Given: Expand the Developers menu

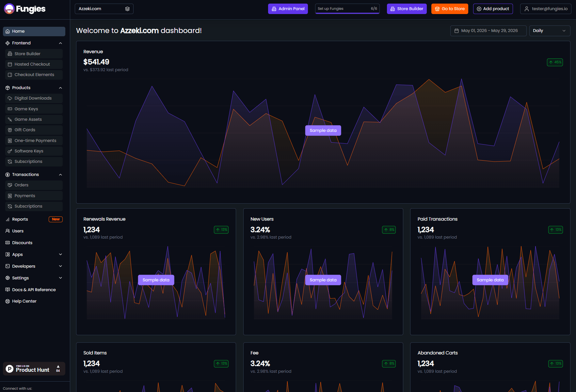Looking at the screenshot, I should point(60,266).
